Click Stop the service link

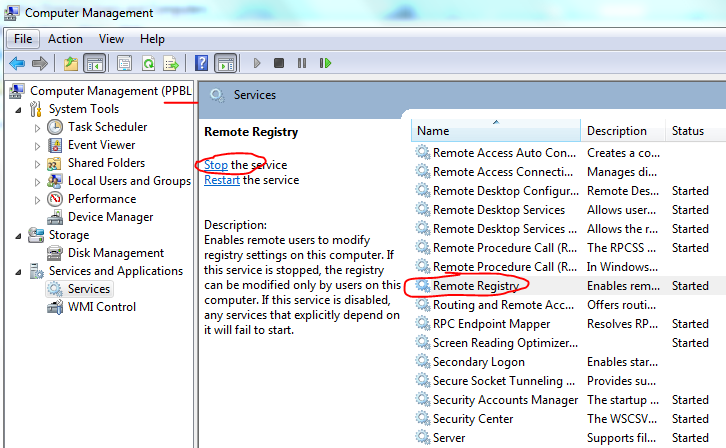(216, 165)
